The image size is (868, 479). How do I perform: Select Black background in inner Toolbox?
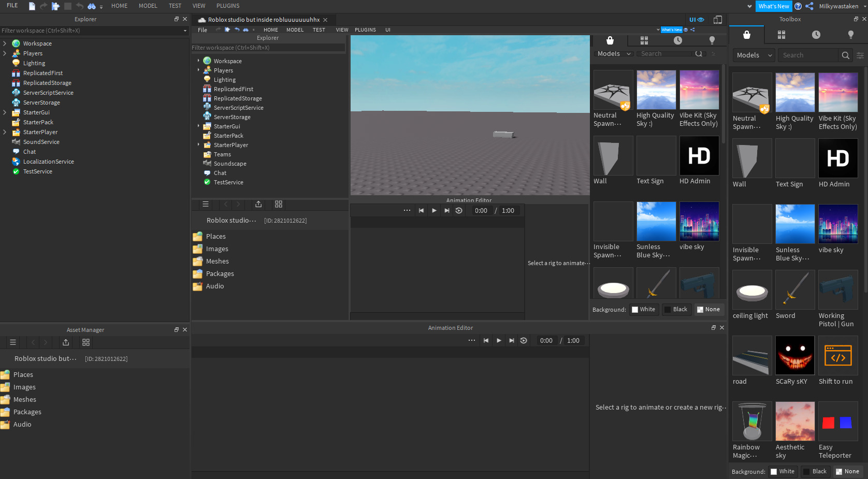coord(676,309)
